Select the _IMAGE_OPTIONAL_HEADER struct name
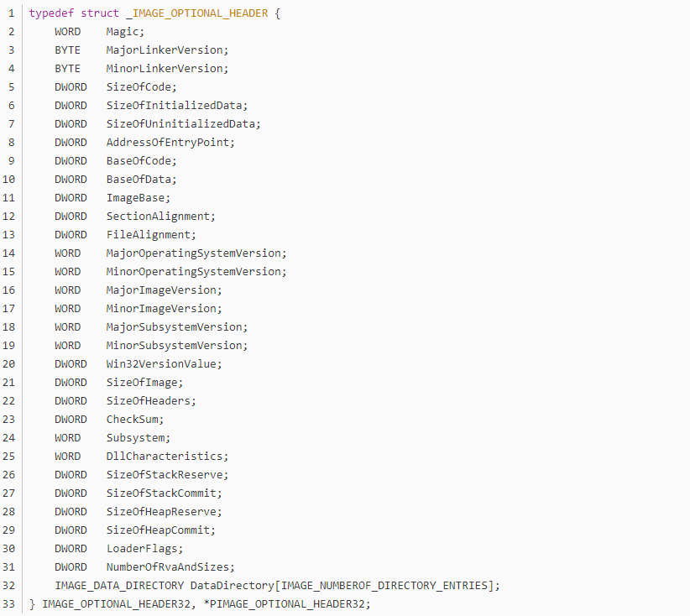This screenshot has height=616, width=690. pyautogui.click(x=196, y=13)
